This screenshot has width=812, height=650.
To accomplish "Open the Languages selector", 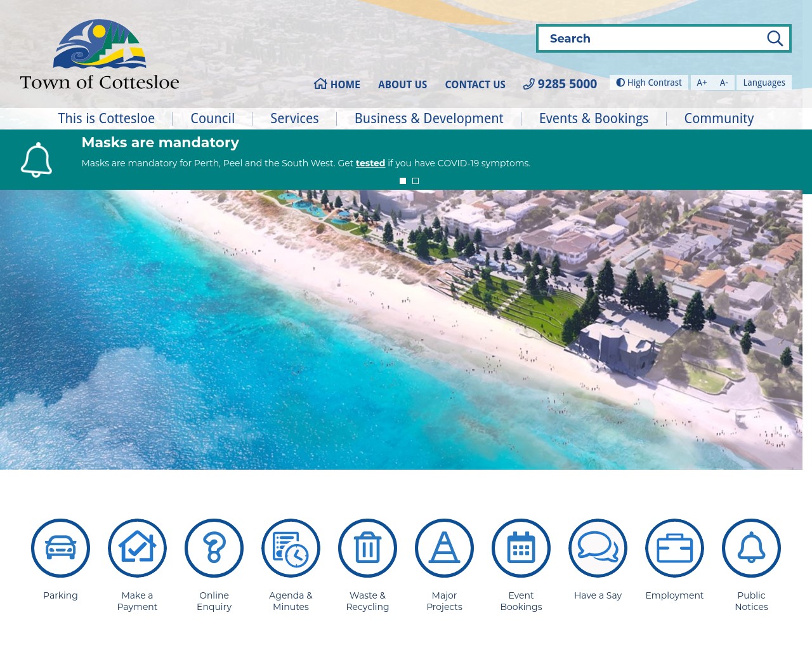I will [764, 82].
